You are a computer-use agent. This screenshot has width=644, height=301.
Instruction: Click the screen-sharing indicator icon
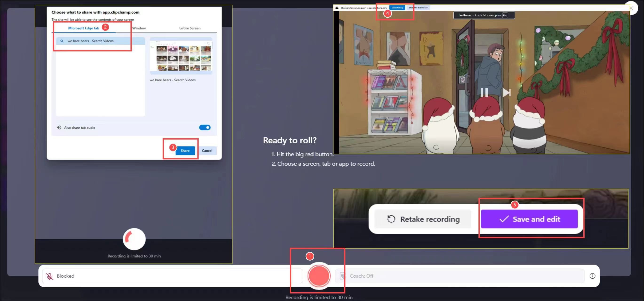coord(337,8)
